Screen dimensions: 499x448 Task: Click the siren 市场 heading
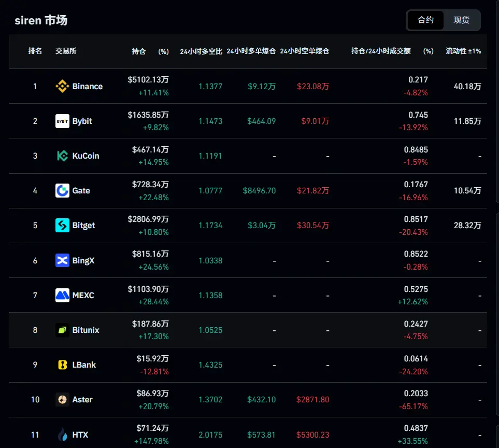(41, 20)
